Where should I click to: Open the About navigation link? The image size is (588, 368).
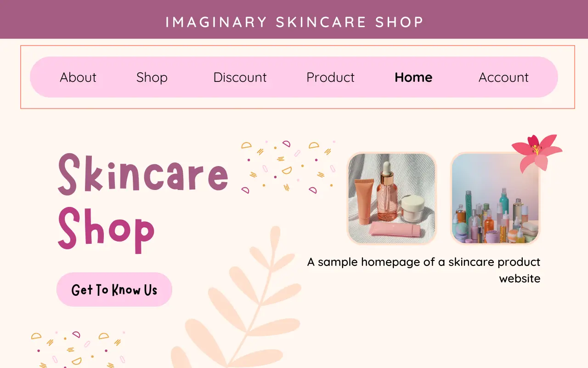tap(78, 77)
